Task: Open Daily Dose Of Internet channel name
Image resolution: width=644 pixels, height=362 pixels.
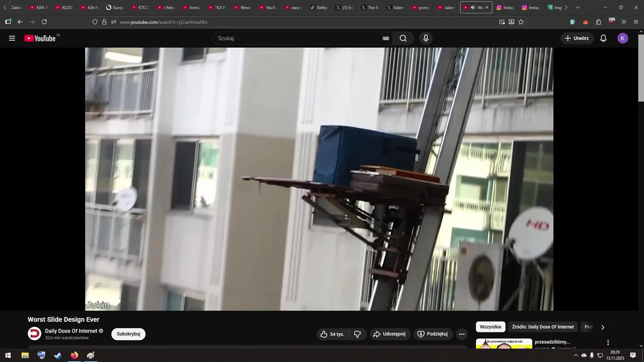Action: 71,331
